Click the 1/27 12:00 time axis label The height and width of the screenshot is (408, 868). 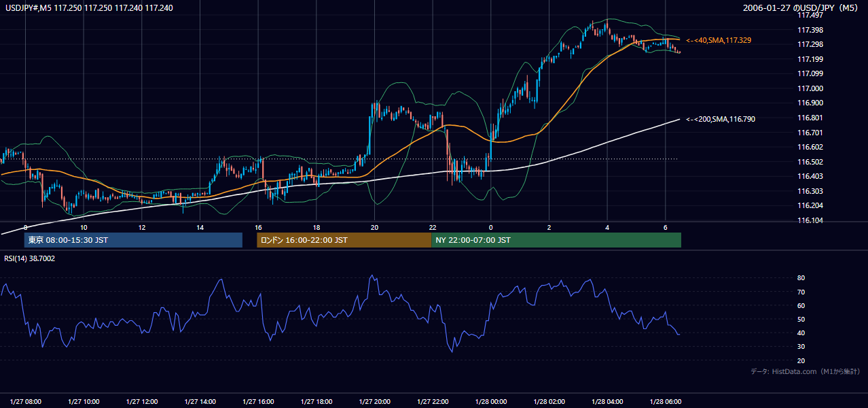[x=142, y=401]
